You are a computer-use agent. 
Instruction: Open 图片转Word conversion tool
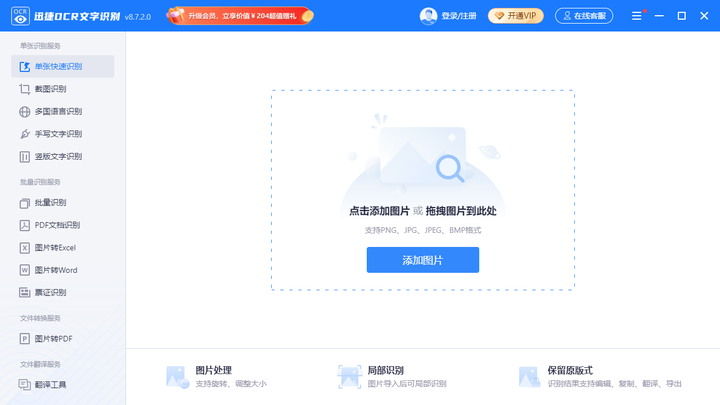pos(62,270)
